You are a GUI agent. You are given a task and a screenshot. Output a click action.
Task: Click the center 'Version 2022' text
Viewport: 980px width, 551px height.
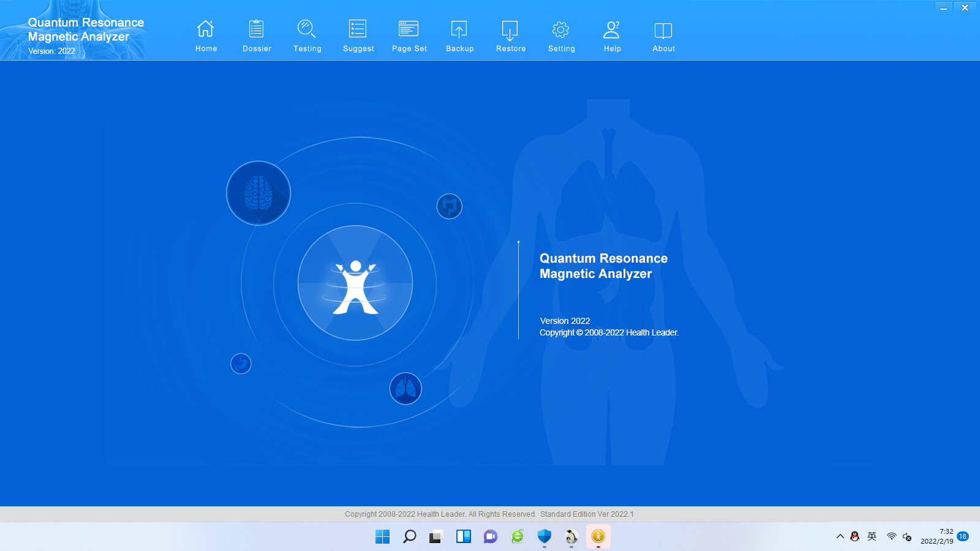pos(565,321)
